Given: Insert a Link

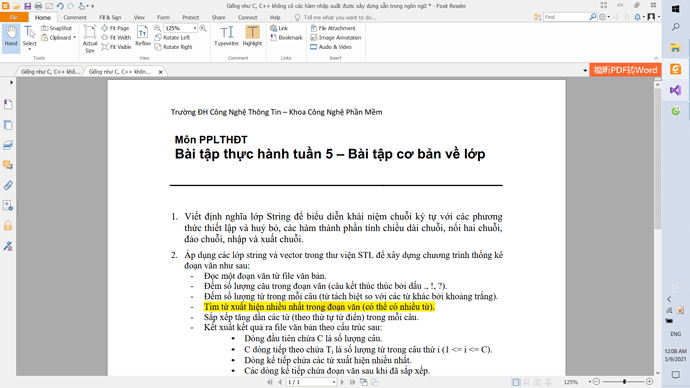Looking at the screenshot, I should pos(279,28).
